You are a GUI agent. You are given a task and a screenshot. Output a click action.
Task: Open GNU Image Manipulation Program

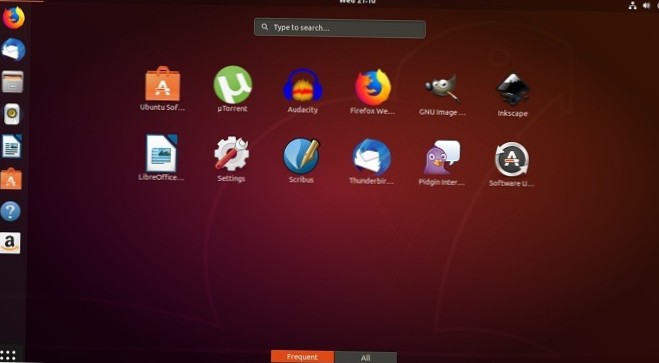[x=443, y=88]
